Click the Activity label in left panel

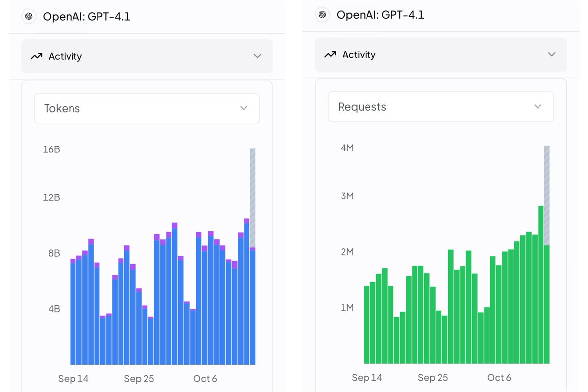coord(65,56)
